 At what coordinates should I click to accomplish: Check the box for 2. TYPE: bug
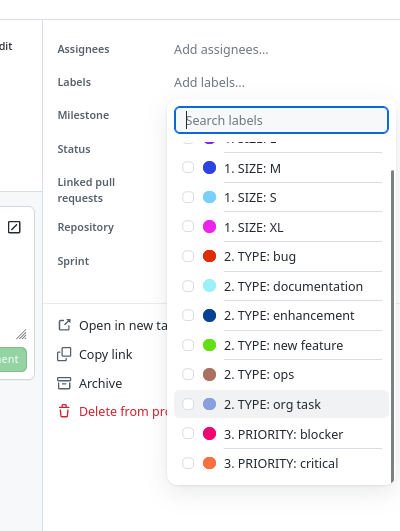click(x=188, y=256)
